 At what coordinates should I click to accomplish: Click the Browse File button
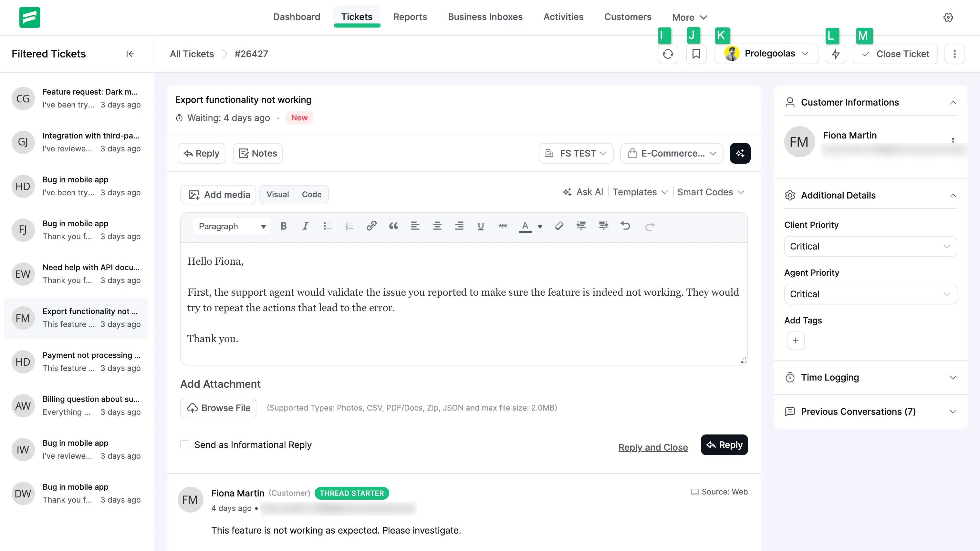(x=218, y=408)
